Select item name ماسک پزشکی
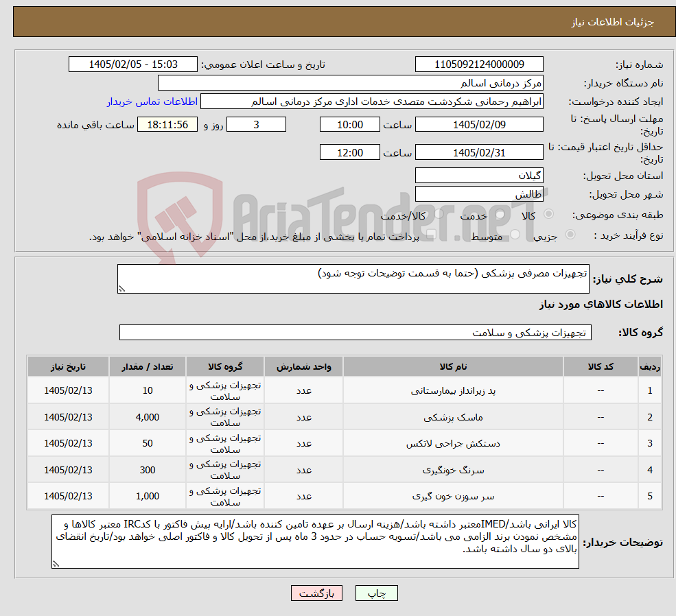 pyautogui.click(x=453, y=417)
